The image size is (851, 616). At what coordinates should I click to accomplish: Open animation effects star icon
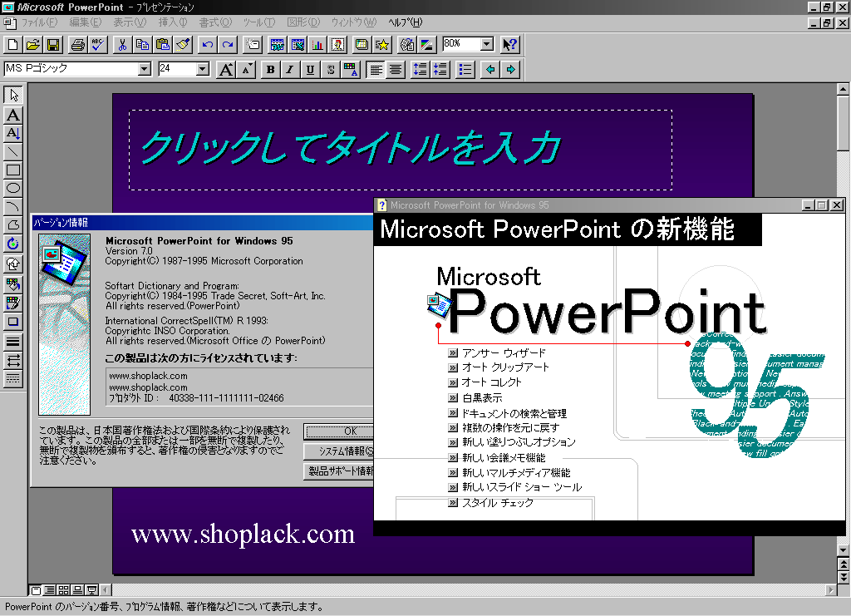[382, 45]
